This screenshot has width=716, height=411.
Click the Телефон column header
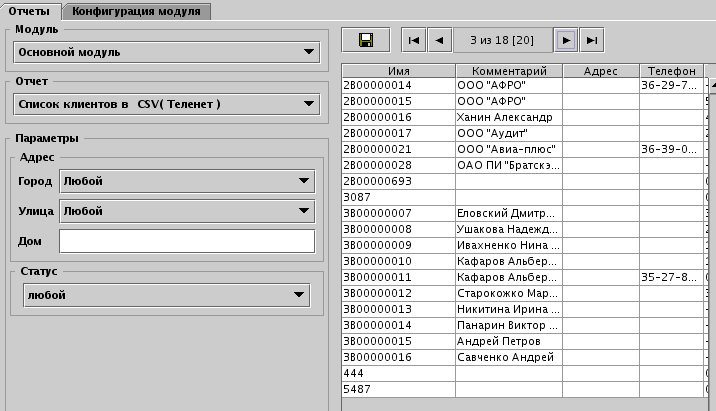point(671,71)
